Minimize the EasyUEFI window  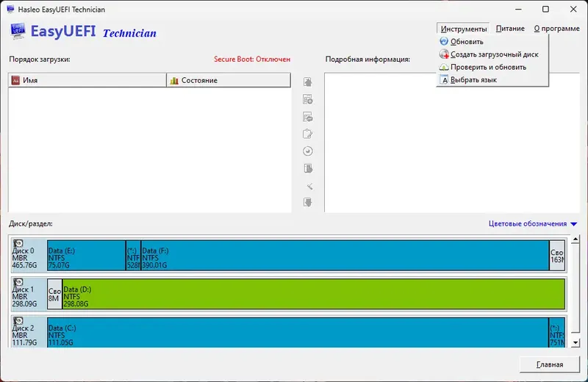pyautogui.click(x=518, y=10)
